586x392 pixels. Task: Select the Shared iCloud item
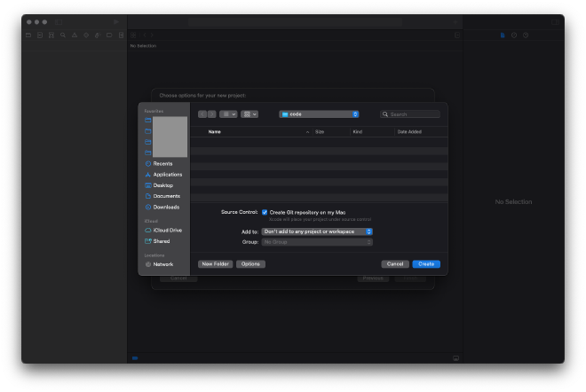coord(161,241)
